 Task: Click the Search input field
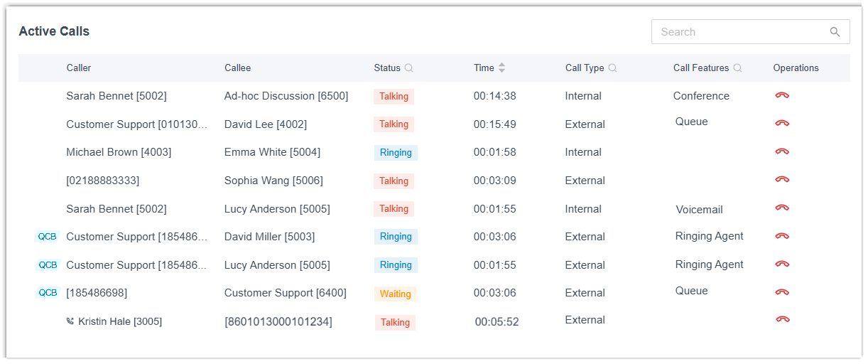pos(739,32)
